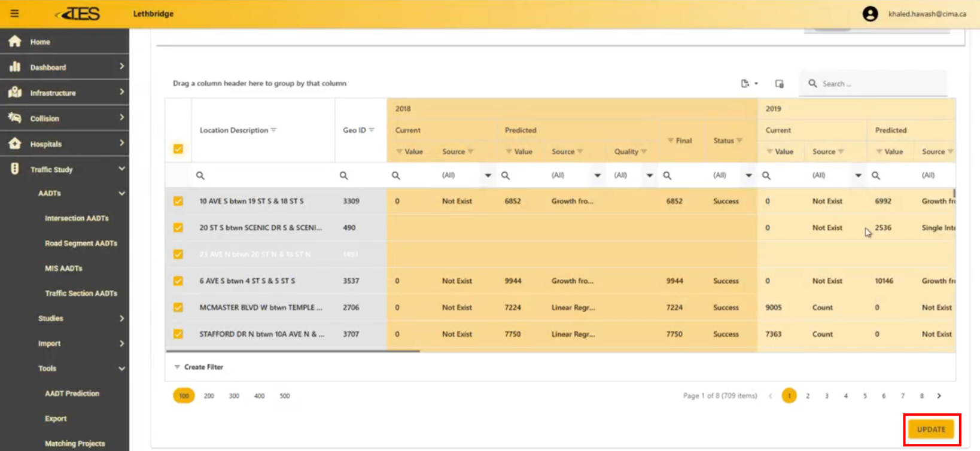Open the column chooser icon
The height and width of the screenshot is (451, 980).
click(779, 84)
